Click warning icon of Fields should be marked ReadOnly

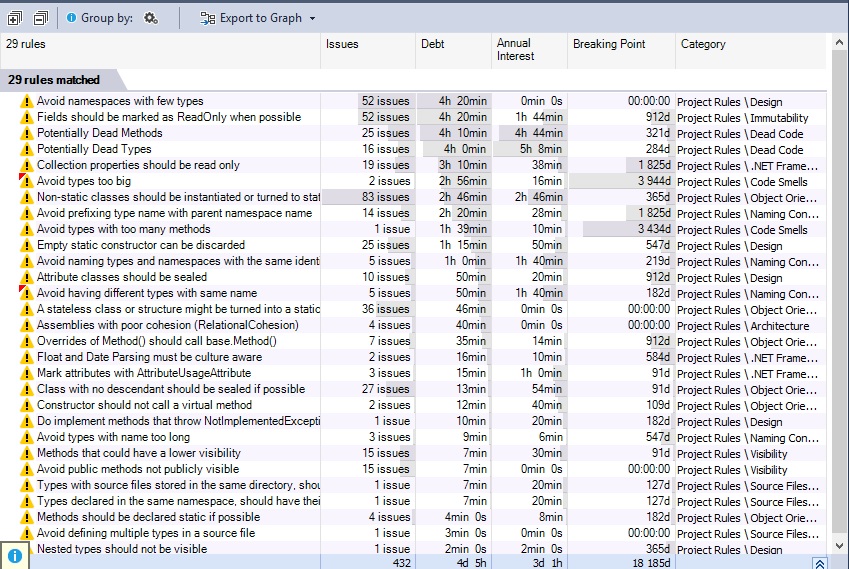click(x=26, y=117)
